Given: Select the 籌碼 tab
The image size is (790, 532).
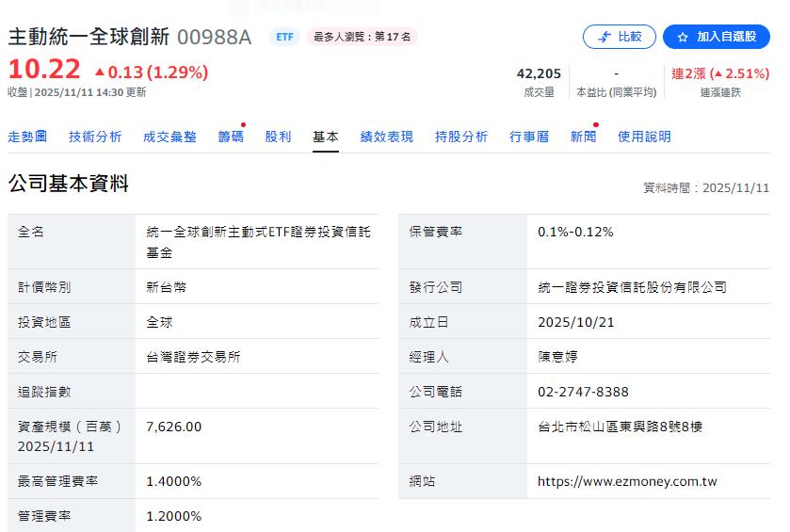Looking at the screenshot, I should [231, 137].
